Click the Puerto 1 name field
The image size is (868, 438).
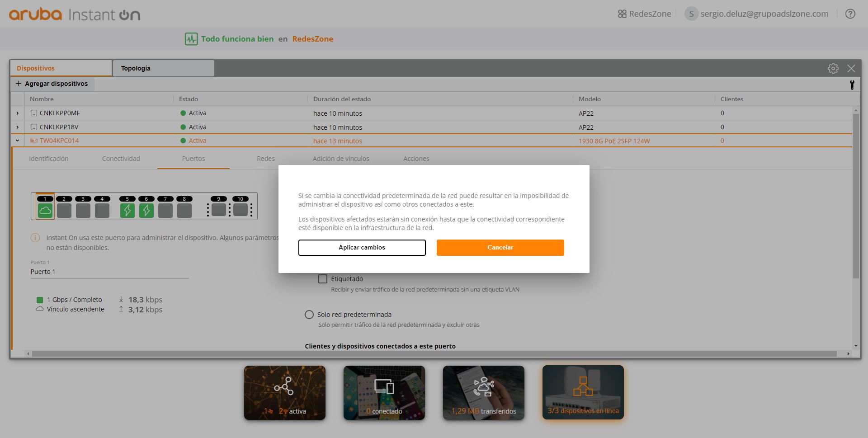pos(109,272)
